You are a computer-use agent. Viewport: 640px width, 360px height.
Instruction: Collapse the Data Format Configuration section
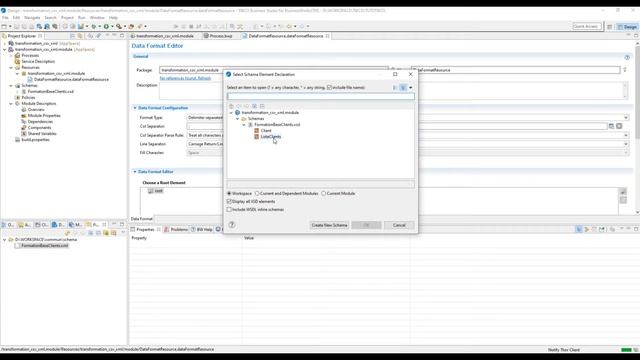pos(135,108)
